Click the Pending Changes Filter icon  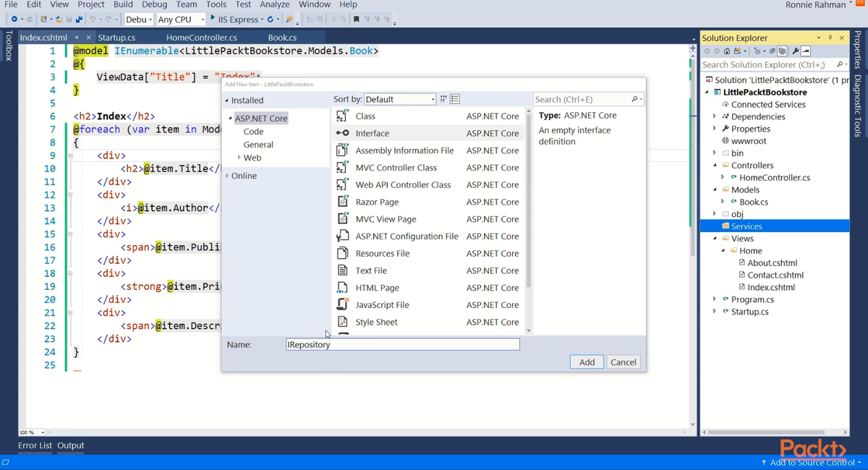(757, 51)
